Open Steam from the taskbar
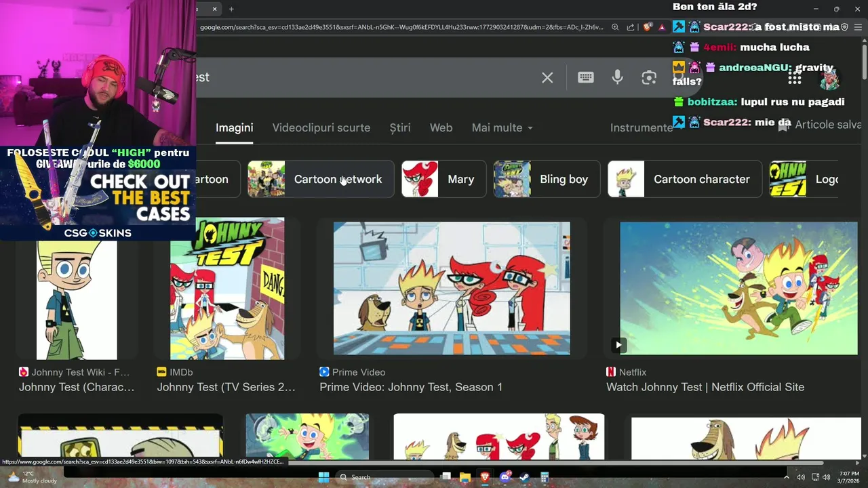Image resolution: width=868 pixels, height=488 pixels. [524, 477]
